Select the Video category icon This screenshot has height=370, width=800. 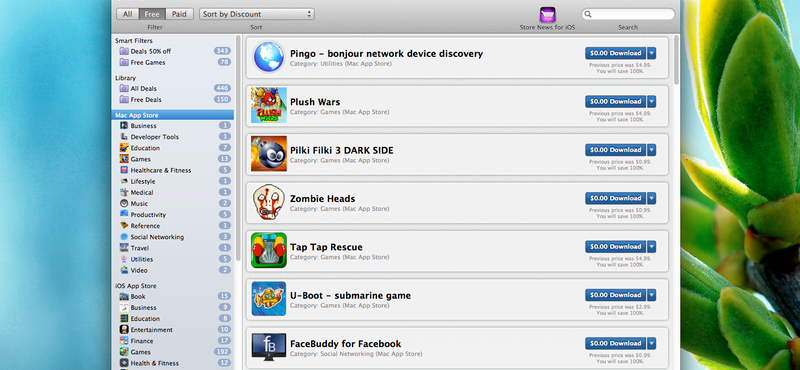[x=124, y=270]
